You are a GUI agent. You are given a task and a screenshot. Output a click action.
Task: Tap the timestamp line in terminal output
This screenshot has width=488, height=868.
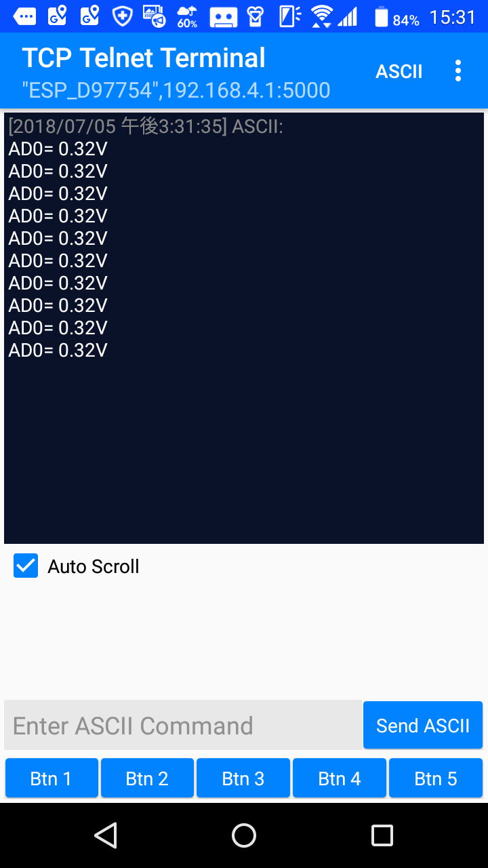pos(146,126)
